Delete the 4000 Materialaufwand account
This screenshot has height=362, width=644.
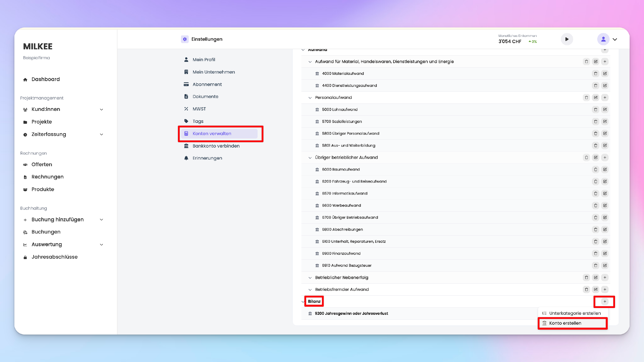pyautogui.click(x=595, y=73)
